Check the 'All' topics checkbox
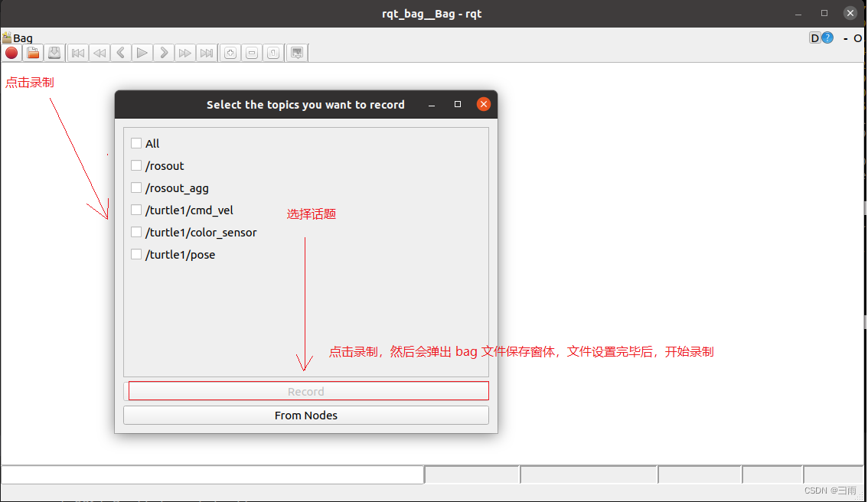 pos(136,143)
